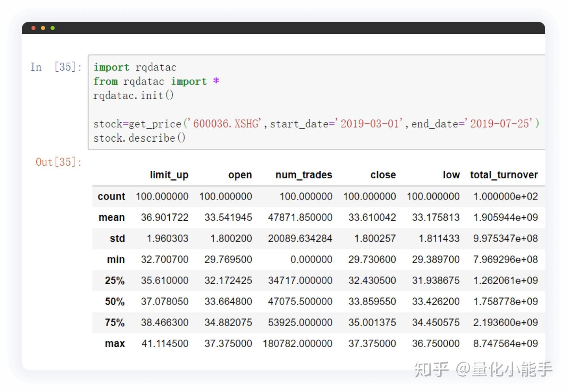
Task: Select the limit_up column header
Action: [169, 175]
